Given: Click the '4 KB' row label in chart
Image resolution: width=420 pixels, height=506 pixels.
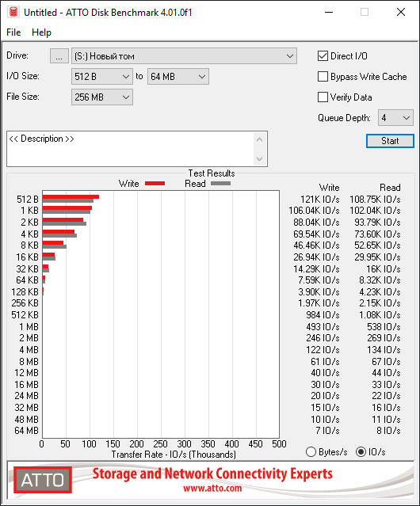Looking at the screenshot, I should (29, 234).
